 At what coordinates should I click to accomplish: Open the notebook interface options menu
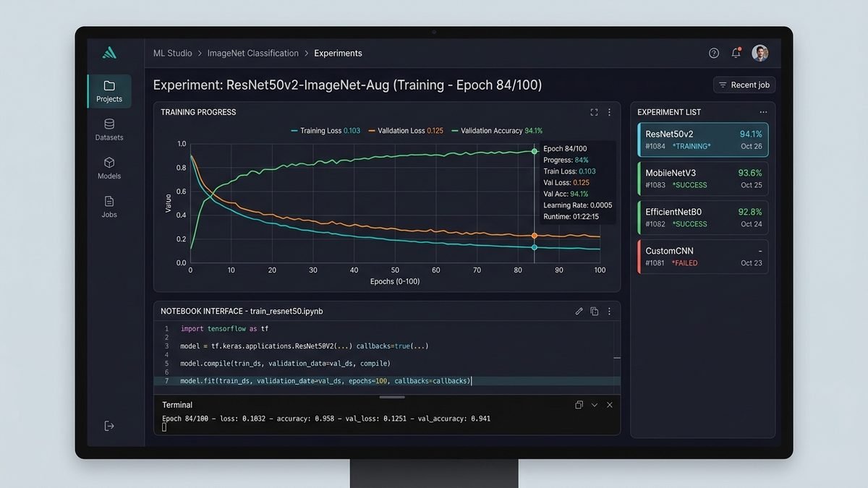pos(609,311)
